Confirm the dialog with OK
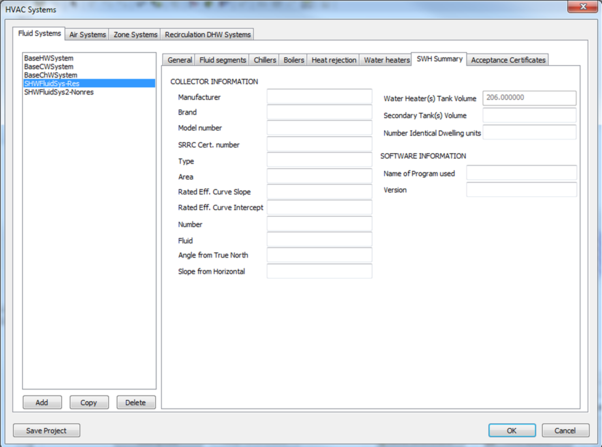602x447 pixels. [511, 430]
